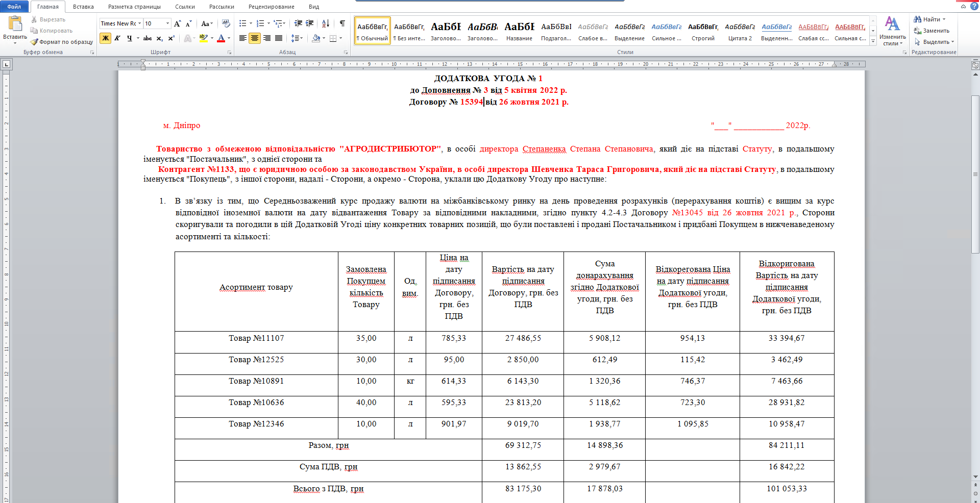Show paragraph marks with the ¶ button

(342, 23)
